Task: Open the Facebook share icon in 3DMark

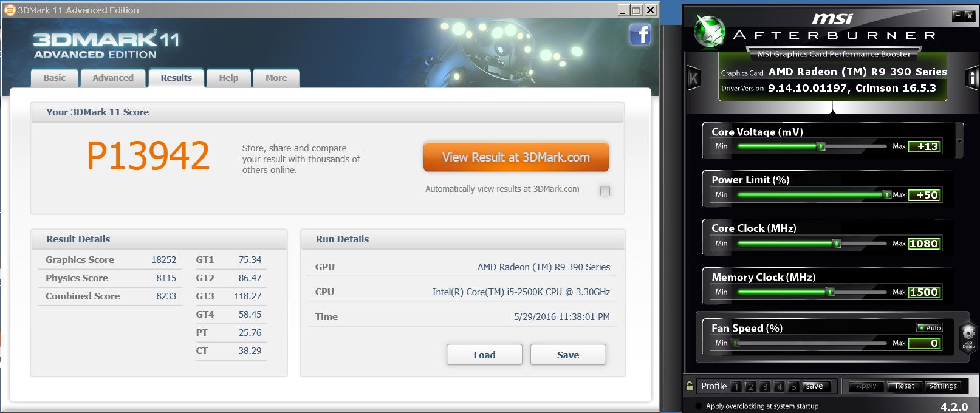Action: [640, 34]
